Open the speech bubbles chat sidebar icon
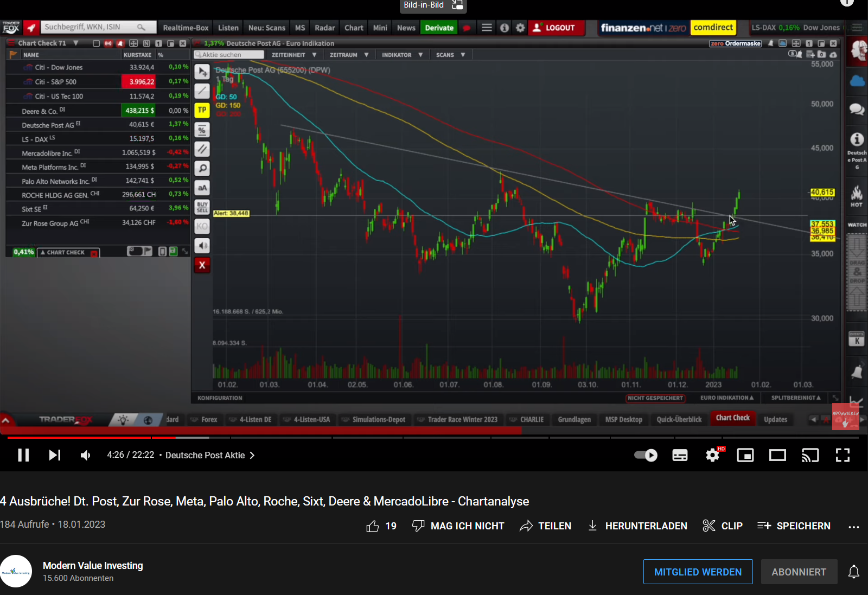 (x=857, y=109)
